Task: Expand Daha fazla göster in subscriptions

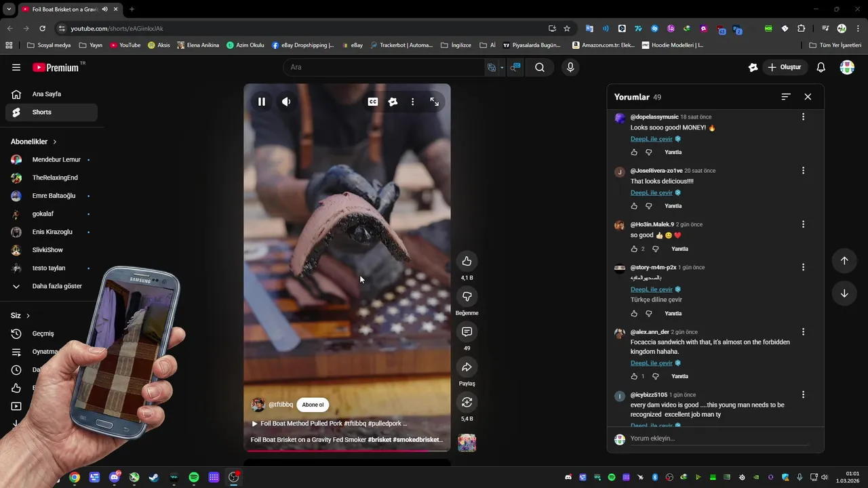Action: 52,286
